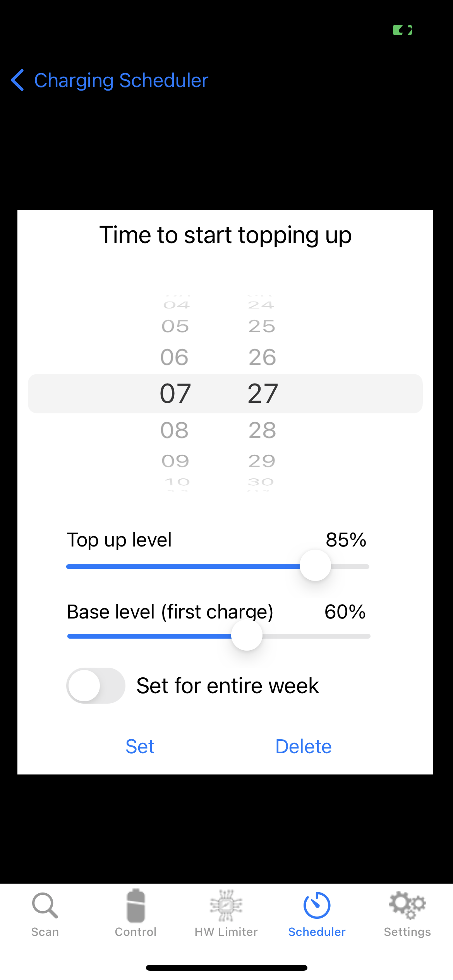Select the Scheduler clock icon
This screenshot has height=980, width=453.
point(317,905)
